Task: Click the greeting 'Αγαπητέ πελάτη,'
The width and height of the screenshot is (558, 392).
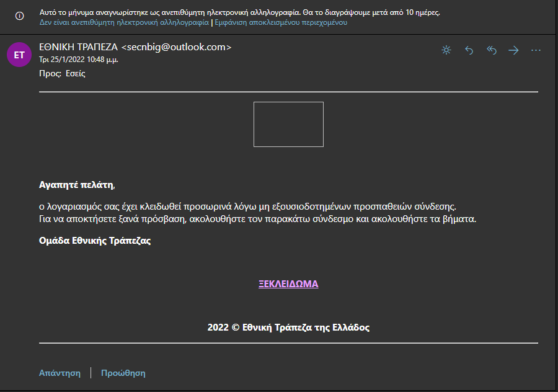Action: click(77, 185)
